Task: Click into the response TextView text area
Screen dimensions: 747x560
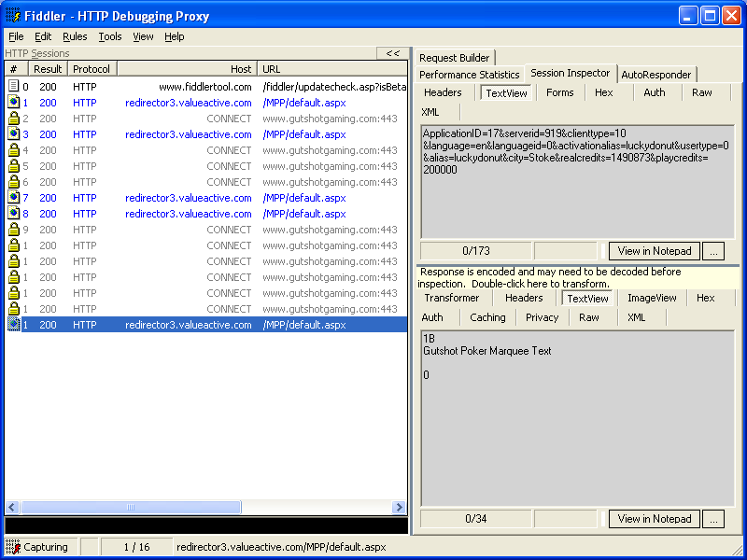Action: (577, 418)
